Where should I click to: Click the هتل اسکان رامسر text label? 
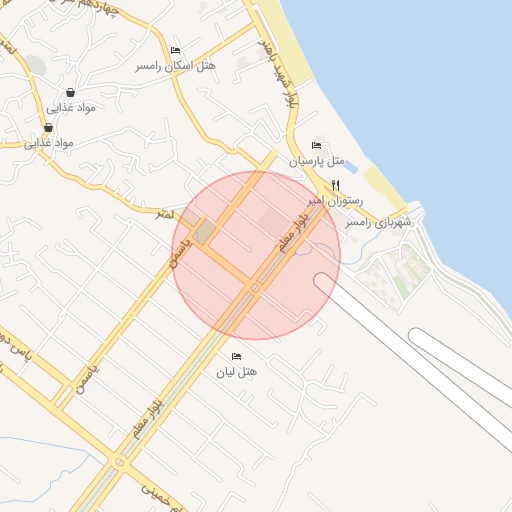pyautogui.click(x=175, y=66)
